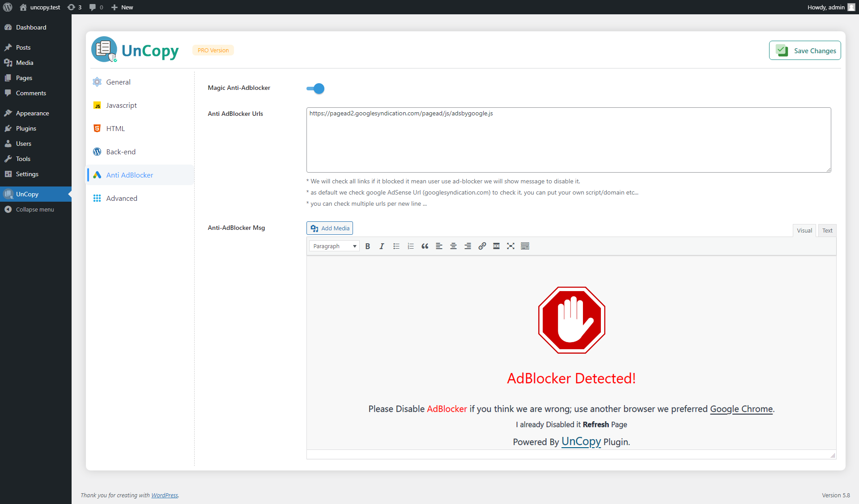Insert a numbered list
Screen dimensions: 859x504
click(x=411, y=246)
